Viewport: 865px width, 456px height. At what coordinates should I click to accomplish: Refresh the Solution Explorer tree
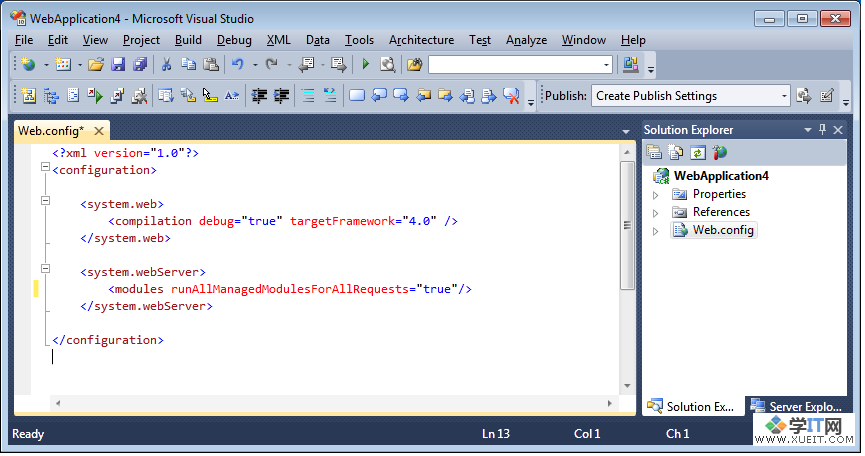pos(698,152)
